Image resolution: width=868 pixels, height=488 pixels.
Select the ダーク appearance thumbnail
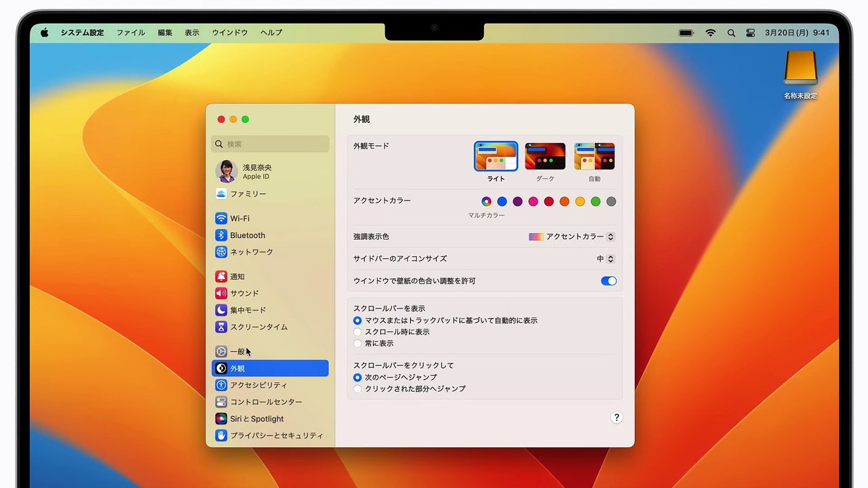(545, 157)
